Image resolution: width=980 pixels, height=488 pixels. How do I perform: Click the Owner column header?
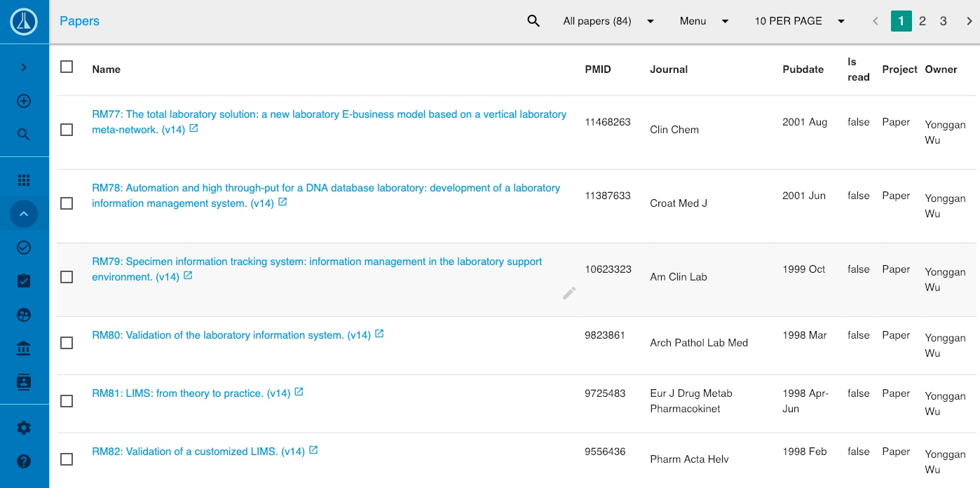[941, 69]
